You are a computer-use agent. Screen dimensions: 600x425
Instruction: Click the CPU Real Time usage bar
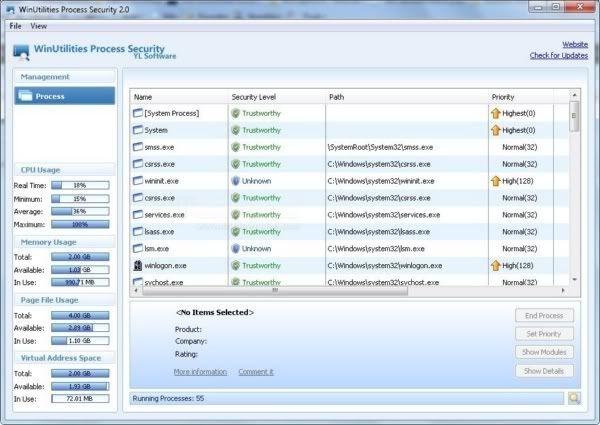click(80, 185)
